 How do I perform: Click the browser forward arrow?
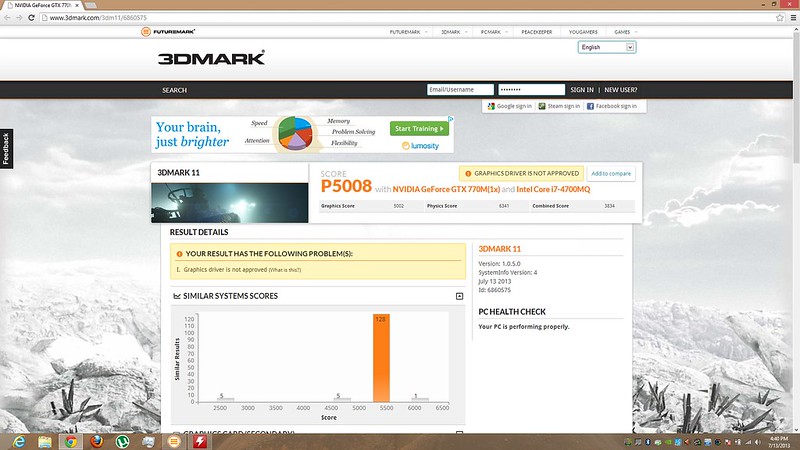coord(19,17)
